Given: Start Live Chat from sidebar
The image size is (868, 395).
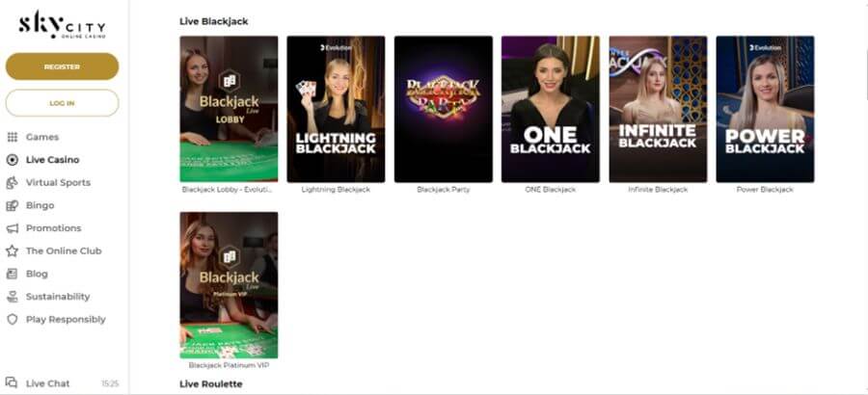Looking at the screenshot, I should (47, 383).
